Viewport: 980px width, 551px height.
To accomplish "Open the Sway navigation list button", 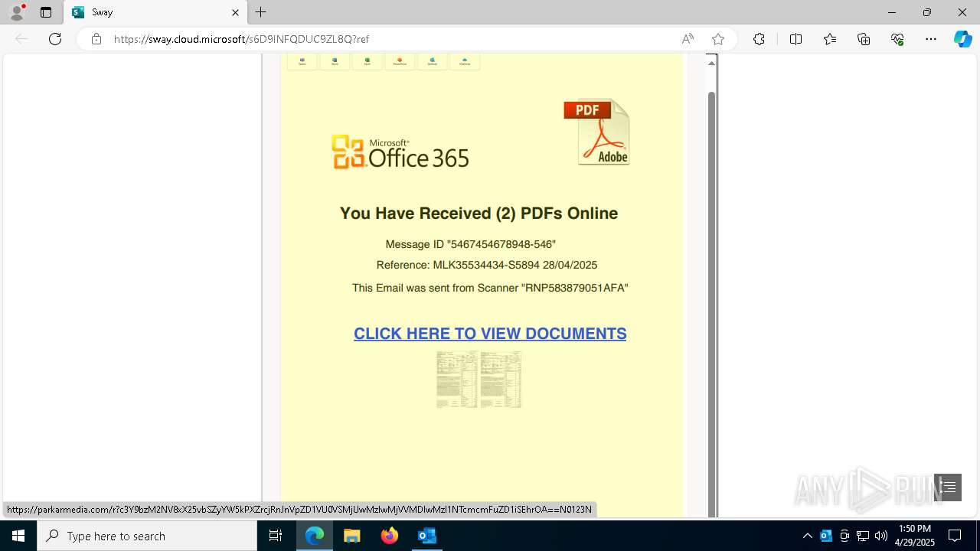I will coord(948,487).
